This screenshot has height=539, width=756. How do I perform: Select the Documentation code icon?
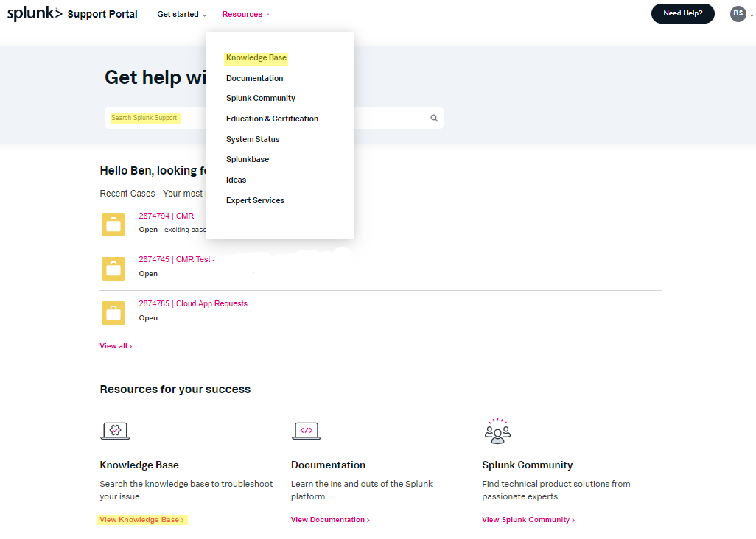[x=307, y=431]
